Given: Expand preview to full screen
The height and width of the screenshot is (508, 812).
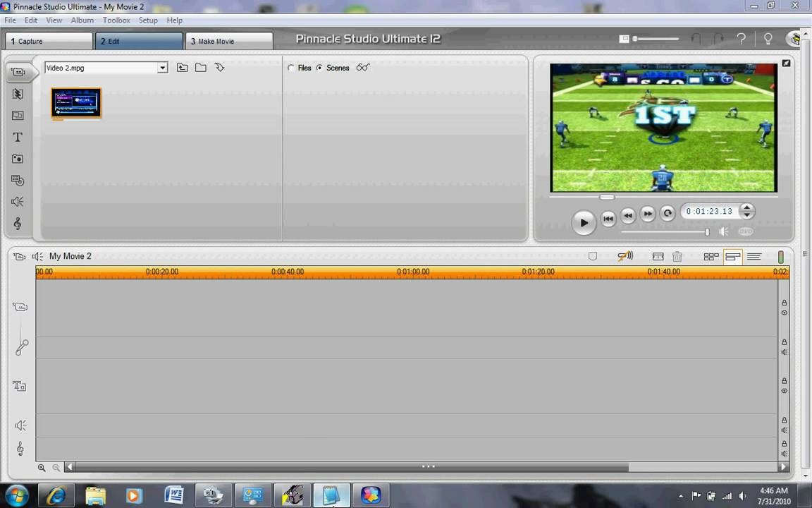Looking at the screenshot, I should (x=786, y=64).
